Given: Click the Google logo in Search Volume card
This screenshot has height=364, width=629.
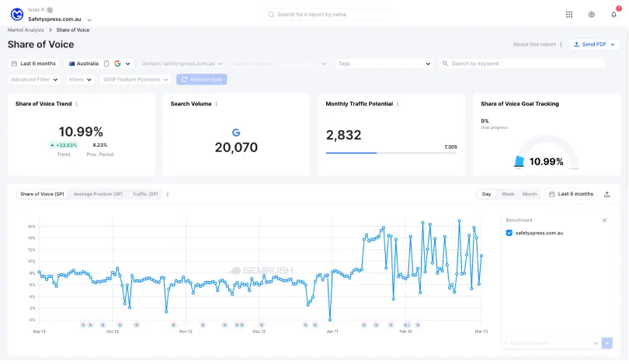Looking at the screenshot, I should 236,132.
